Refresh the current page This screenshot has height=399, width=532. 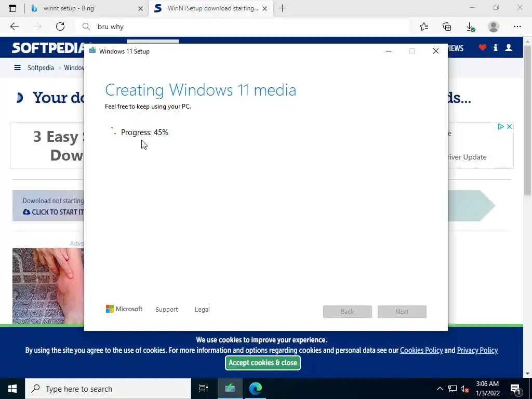click(x=60, y=26)
